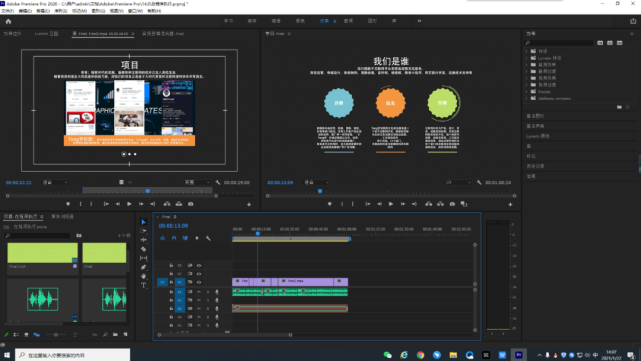
Task: Select the Ripple Edit tool
Action: 143,240
